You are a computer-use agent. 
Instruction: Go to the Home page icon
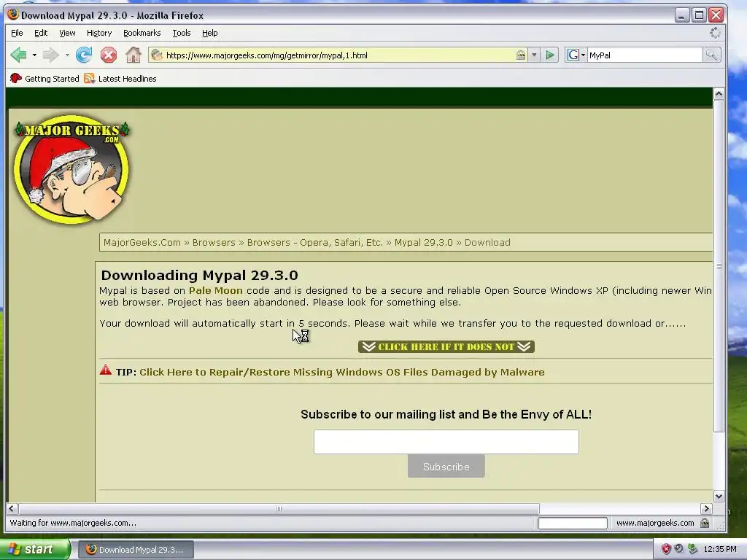pos(133,55)
